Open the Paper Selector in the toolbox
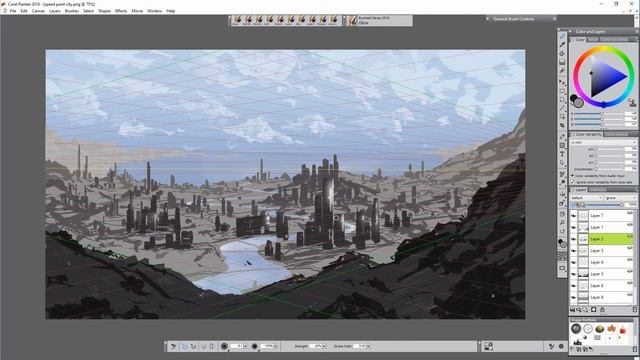The width and height of the screenshot is (640, 360). pos(562,256)
